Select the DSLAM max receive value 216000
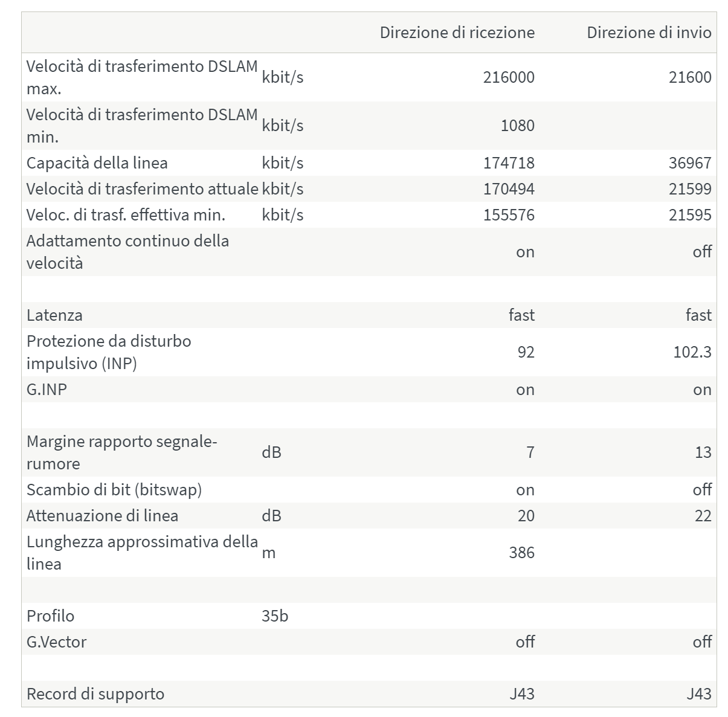 point(509,77)
